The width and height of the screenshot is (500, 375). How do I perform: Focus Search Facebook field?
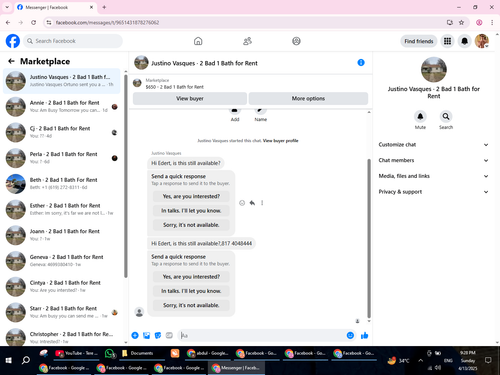tap(73, 41)
